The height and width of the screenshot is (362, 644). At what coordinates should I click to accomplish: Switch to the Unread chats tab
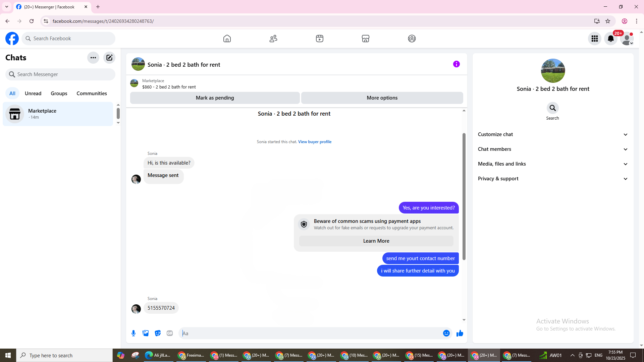(x=33, y=94)
